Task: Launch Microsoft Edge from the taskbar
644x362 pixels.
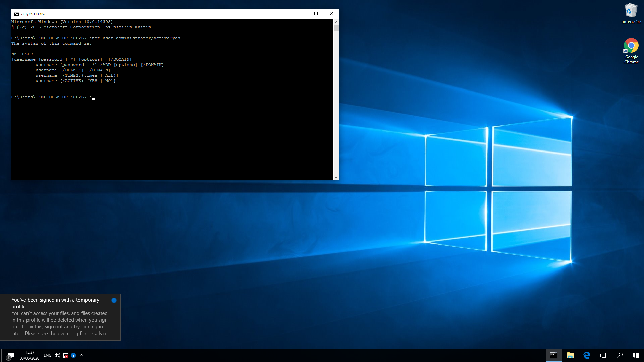Action: pyautogui.click(x=587, y=355)
